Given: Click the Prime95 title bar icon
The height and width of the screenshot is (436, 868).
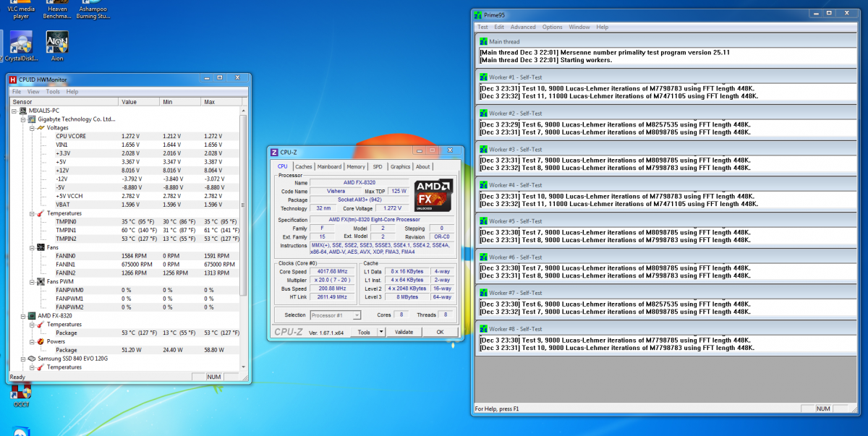Looking at the screenshot, I should [477, 14].
